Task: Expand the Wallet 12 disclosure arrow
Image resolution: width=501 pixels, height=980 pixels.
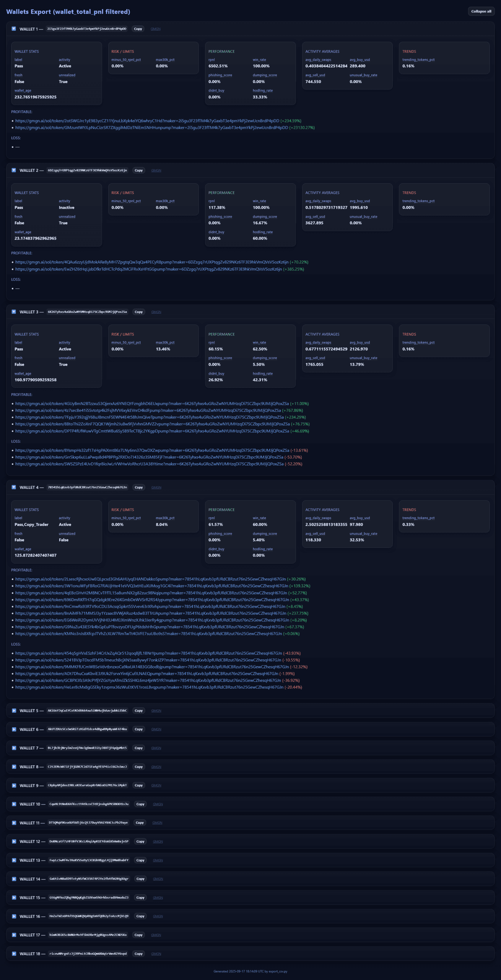Action: click(14, 841)
